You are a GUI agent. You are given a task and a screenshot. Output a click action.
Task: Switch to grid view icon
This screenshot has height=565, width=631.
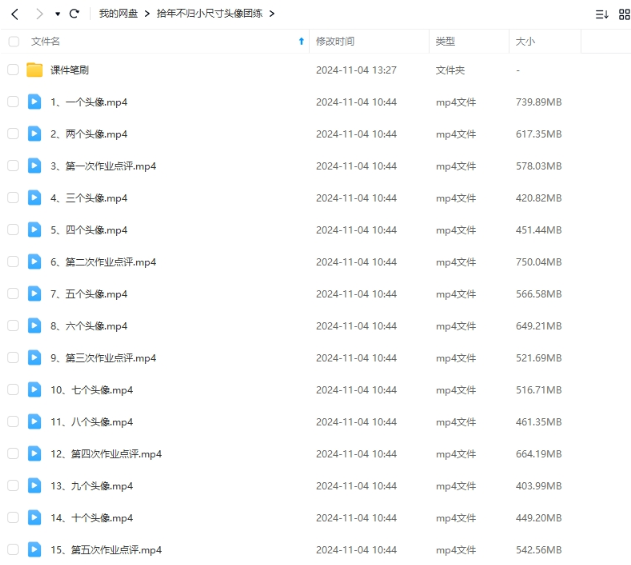pyautogui.click(x=624, y=14)
